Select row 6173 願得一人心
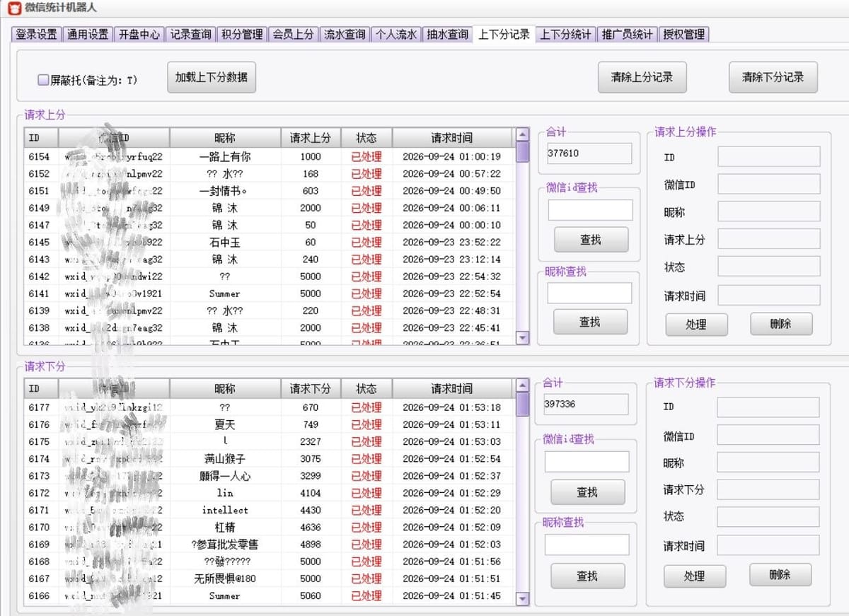This screenshot has height=616, width=849. coord(269,476)
